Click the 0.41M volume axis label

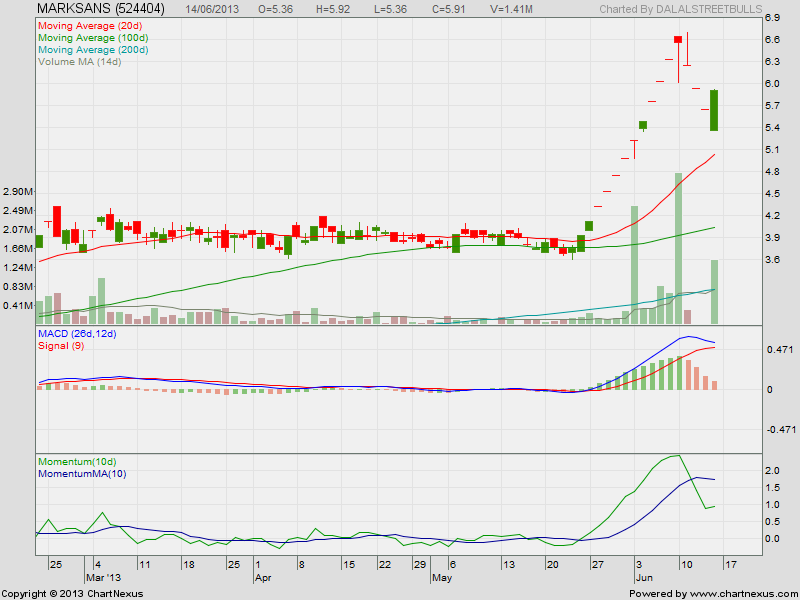point(18,306)
